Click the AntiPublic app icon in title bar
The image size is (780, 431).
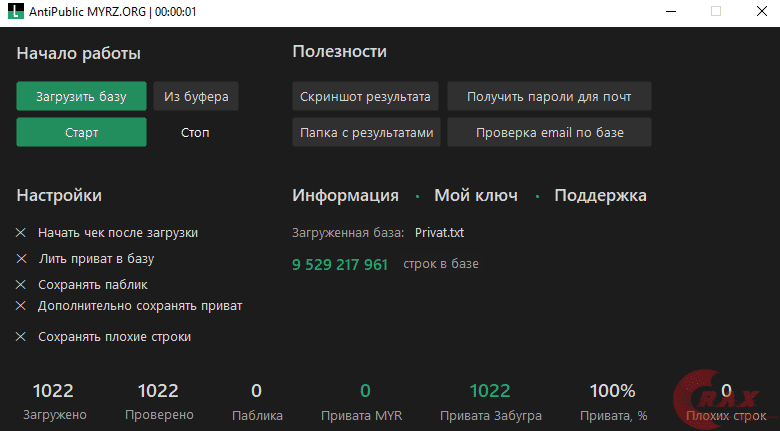16,11
